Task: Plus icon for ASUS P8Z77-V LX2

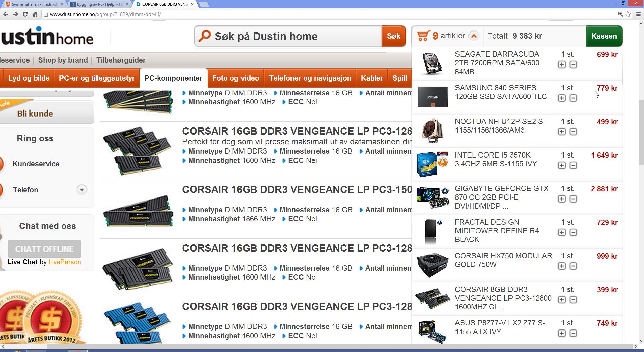Action: 562,333
